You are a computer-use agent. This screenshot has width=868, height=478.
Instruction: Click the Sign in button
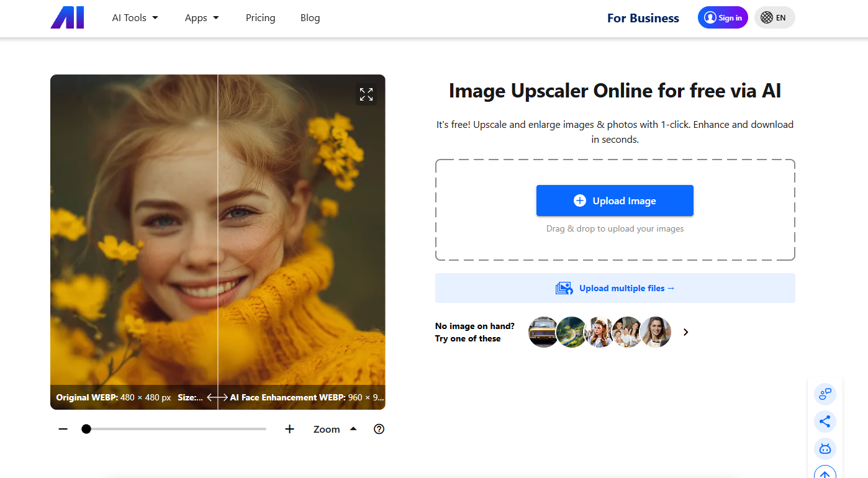723,17
